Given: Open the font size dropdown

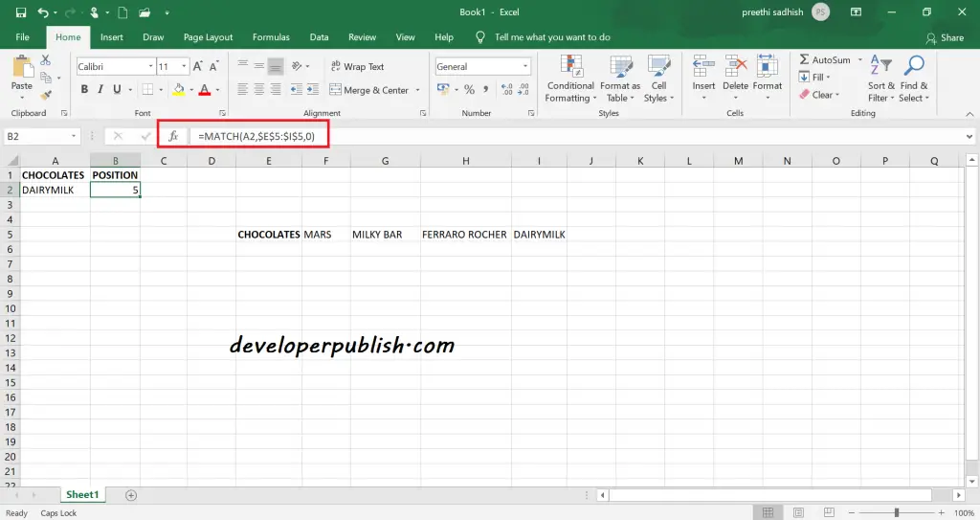Looking at the screenshot, I should pyautogui.click(x=184, y=66).
